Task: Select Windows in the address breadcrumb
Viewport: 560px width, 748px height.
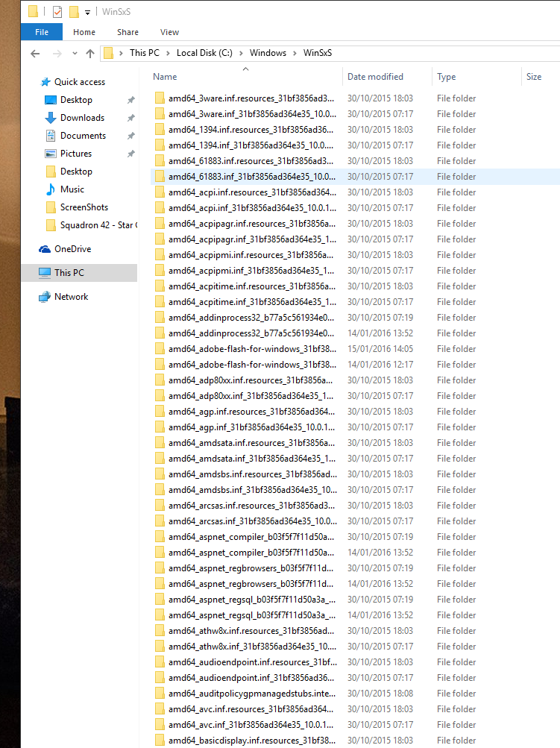Action: pyautogui.click(x=268, y=53)
